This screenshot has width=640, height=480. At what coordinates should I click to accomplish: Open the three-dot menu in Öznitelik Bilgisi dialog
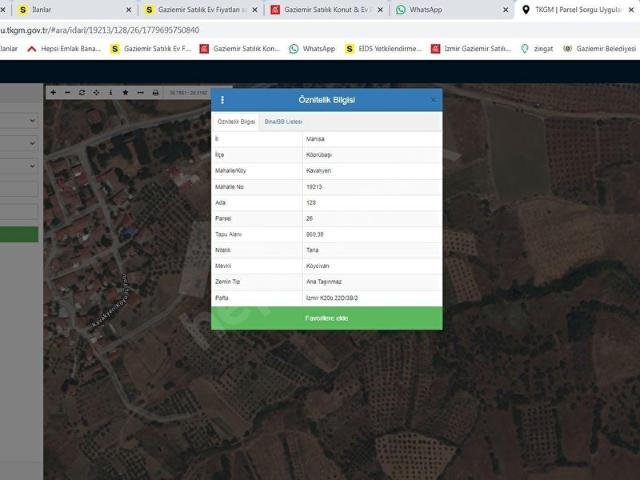point(222,100)
